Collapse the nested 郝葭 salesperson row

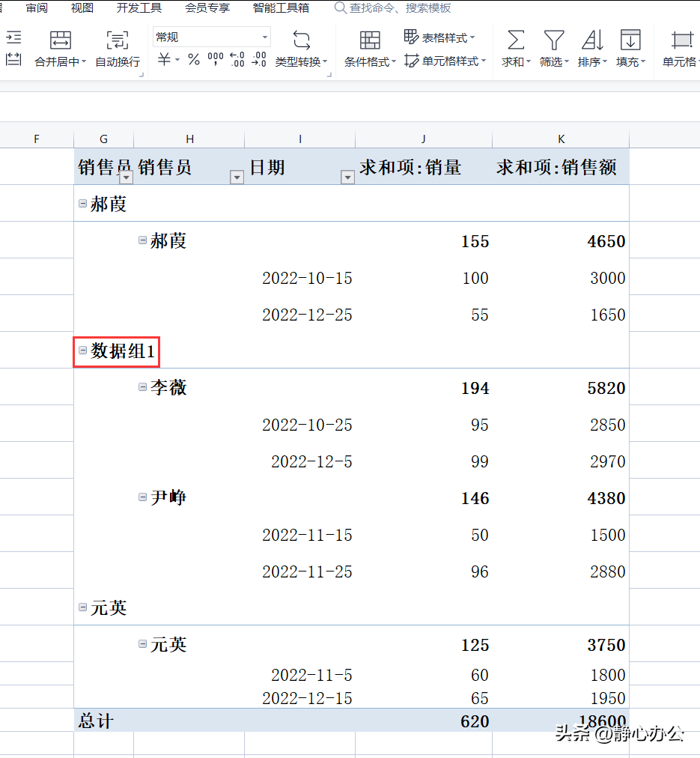click(142, 240)
